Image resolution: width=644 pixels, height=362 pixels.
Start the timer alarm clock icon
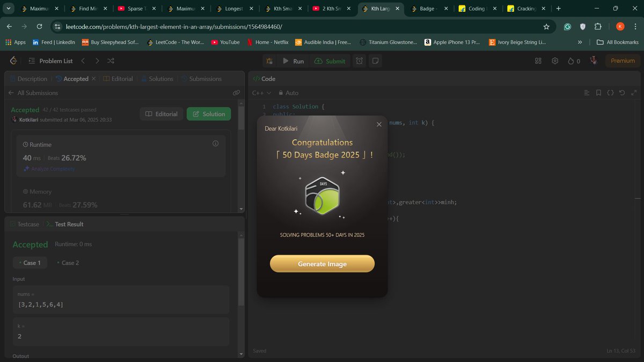coord(359,61)
